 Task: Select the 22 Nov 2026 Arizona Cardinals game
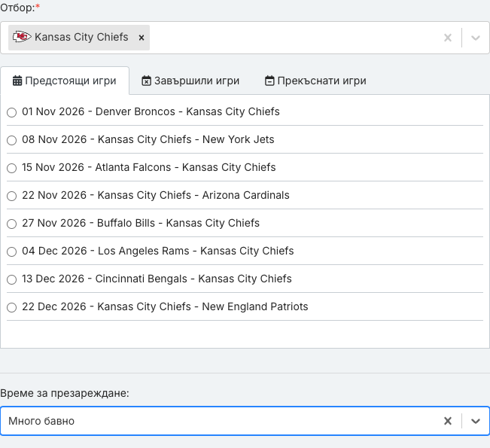tap(12, 196)
